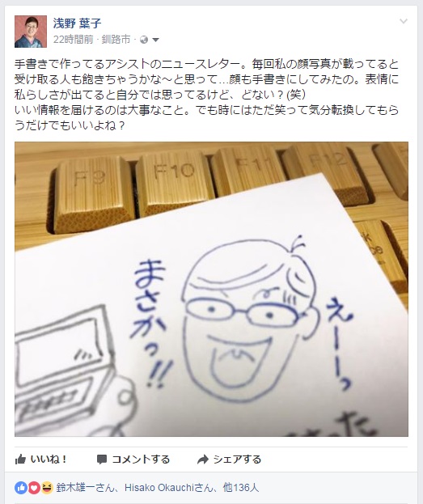Click the comment speech bubble icon
The height and width of the screenshot is (504, 423).
pos(102,460)
